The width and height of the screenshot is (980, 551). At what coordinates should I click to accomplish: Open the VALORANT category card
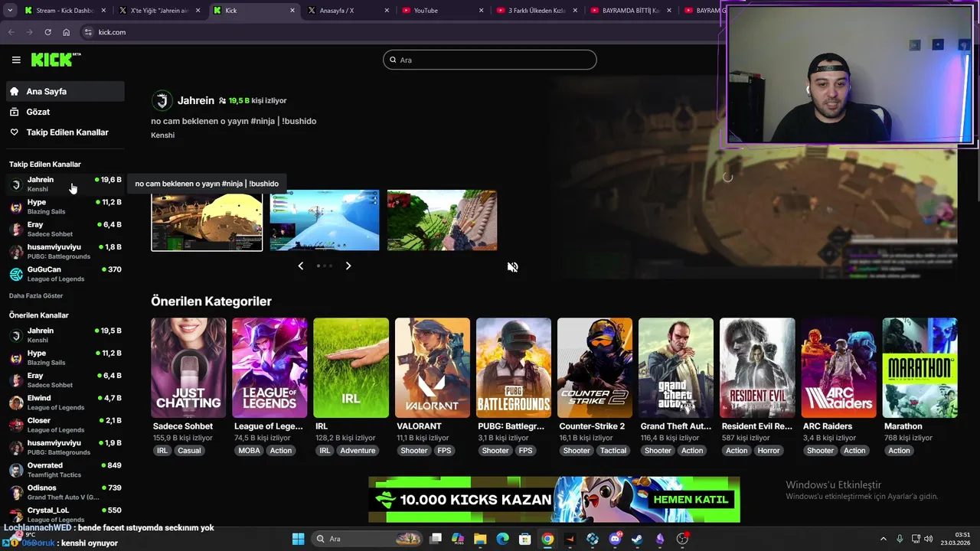(433, 368)
